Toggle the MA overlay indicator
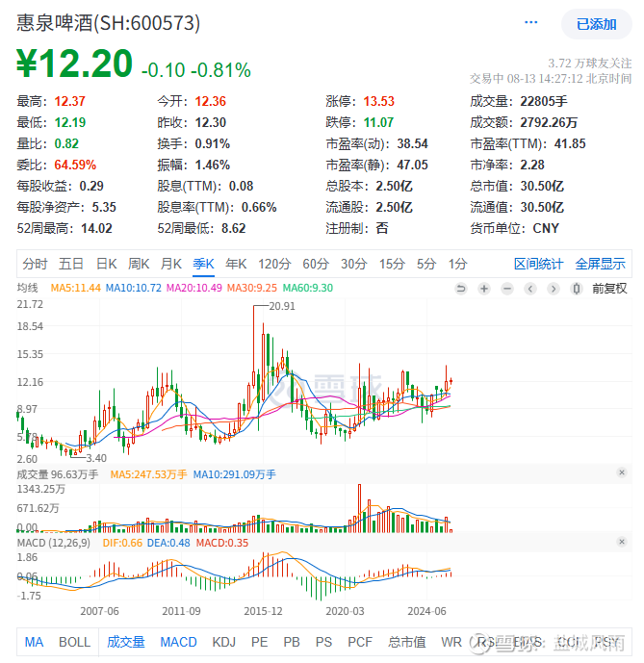644x663 pixels. tap(34, 642)
